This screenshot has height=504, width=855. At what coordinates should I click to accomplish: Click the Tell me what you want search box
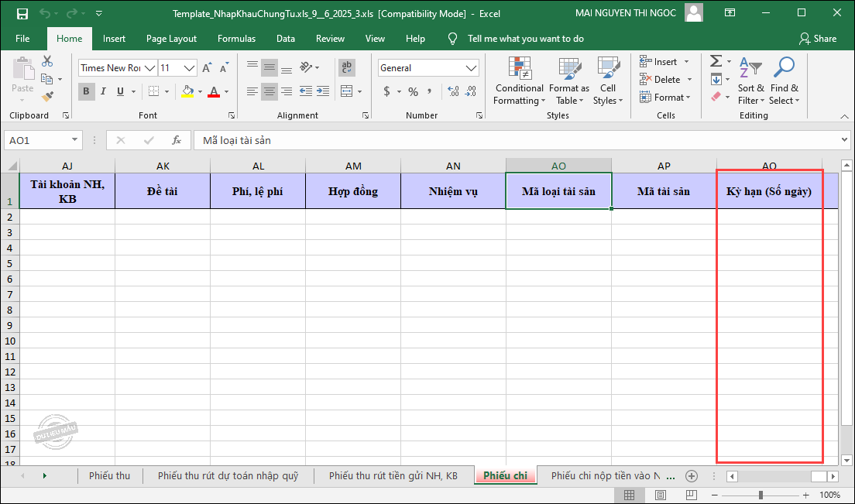pyautogui.click(x=526, y=39)
